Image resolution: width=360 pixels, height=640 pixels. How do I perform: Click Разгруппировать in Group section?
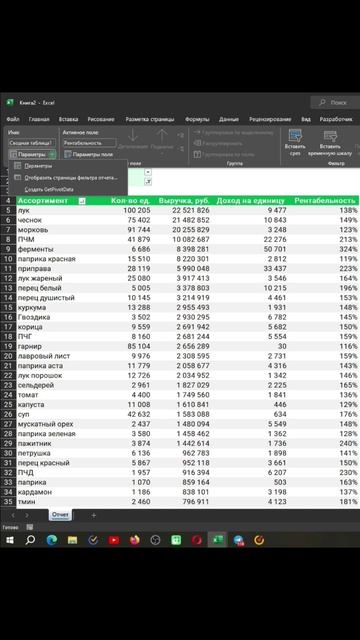[218, 143]
